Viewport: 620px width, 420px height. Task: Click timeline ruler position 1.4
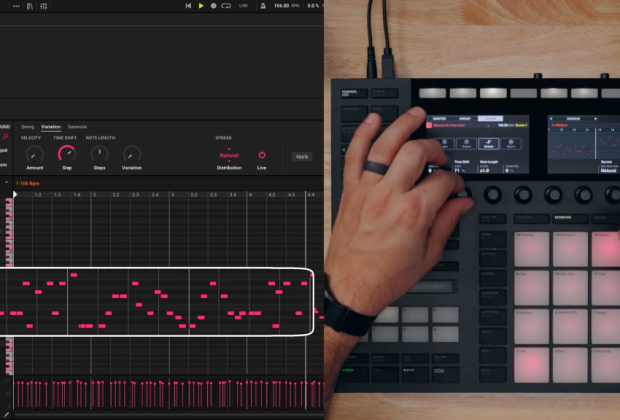[x=77, y=195]
